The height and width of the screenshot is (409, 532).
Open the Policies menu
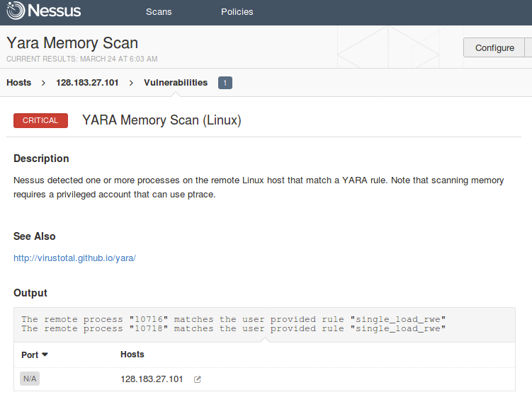[237, 12]
